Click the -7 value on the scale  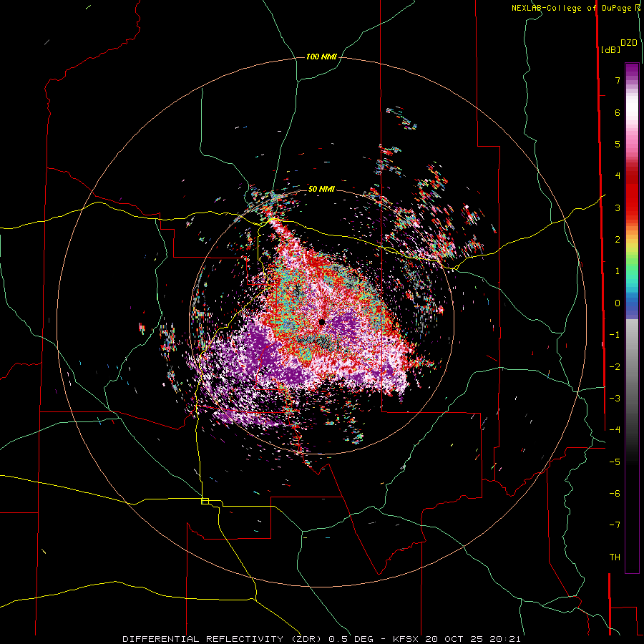(615, 525)
